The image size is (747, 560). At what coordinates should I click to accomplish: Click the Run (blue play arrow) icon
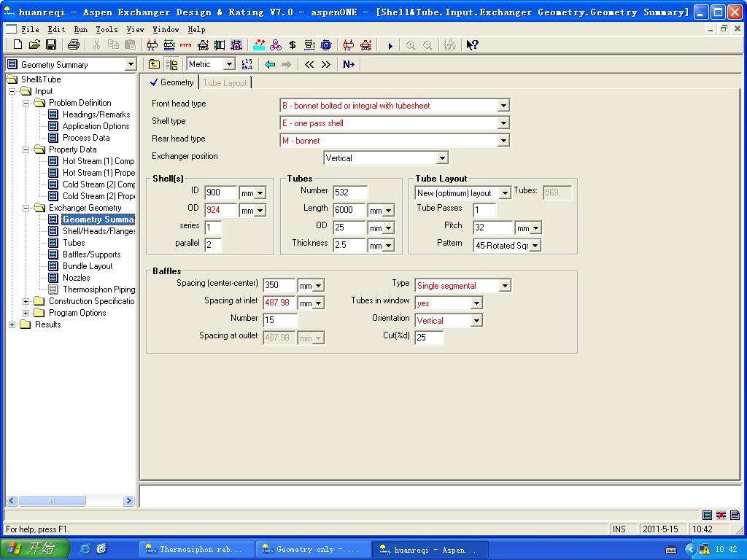click(x=390, y=45)
